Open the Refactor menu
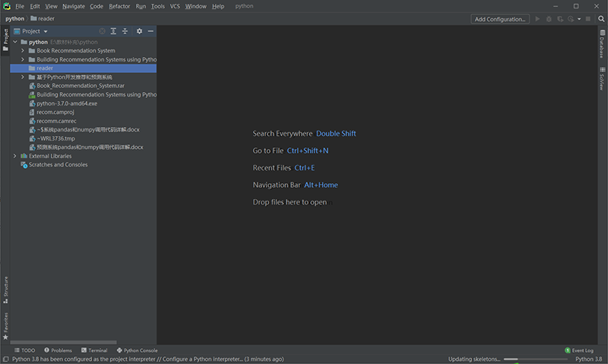The image size is (608, 364). click(x=119, y=6)
